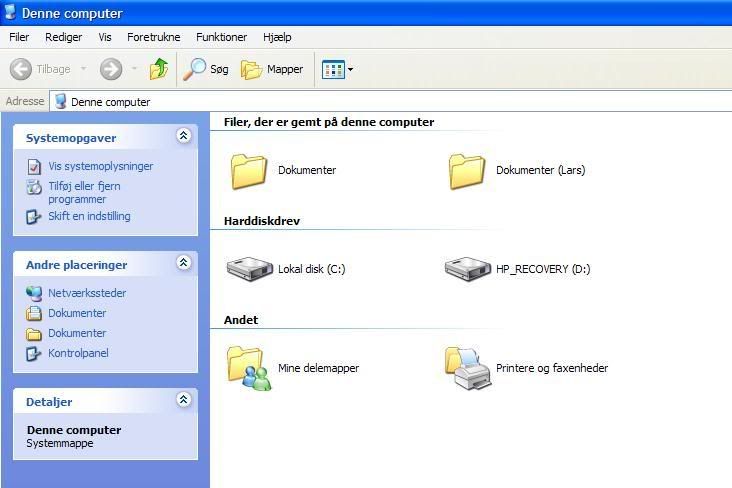Click the Andre placeringer panel title
Image resolution: width=732 pixels, height=488 pixels.
pos(77,265)
